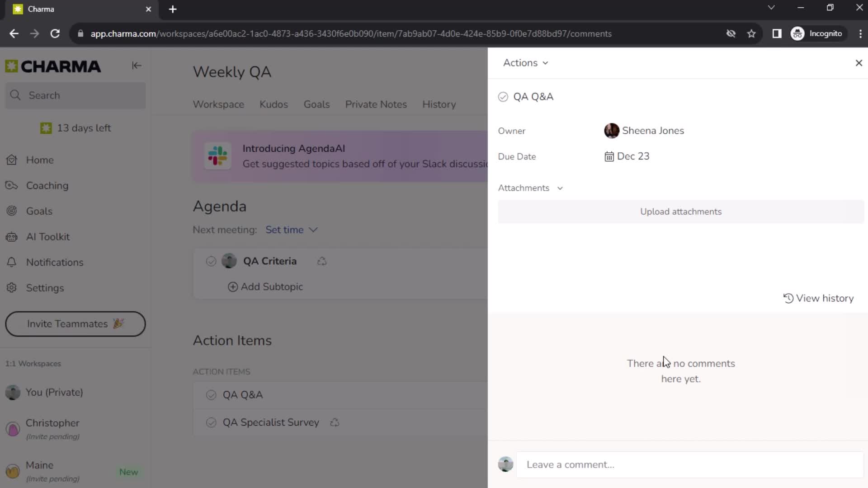Click the Upload attachments button

(681, 211)
